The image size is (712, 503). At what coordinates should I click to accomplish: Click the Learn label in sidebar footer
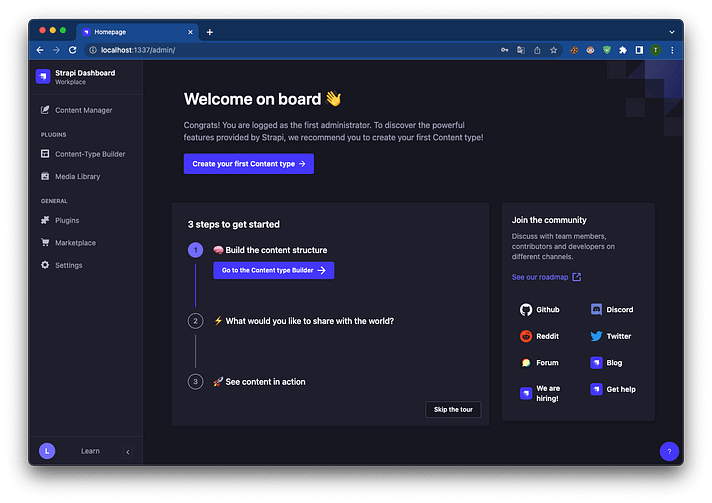coord(90,451)
